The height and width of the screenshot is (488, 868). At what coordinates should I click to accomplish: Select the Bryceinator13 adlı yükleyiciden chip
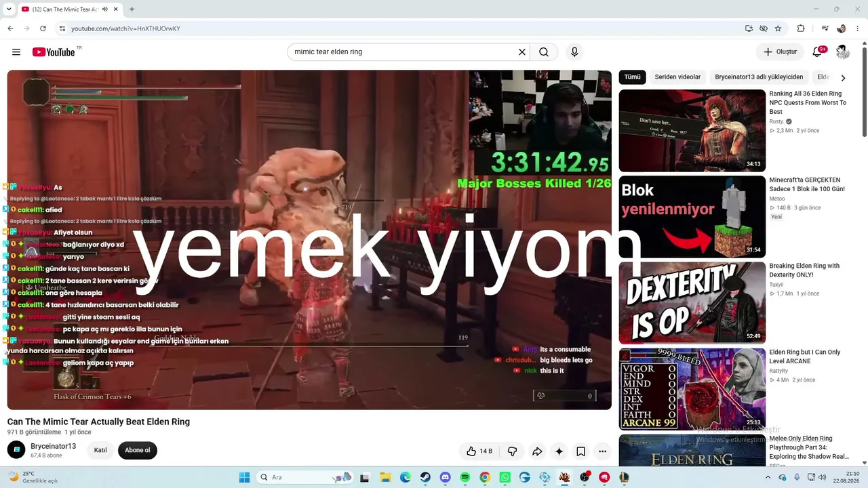click(x=759, y=77)
